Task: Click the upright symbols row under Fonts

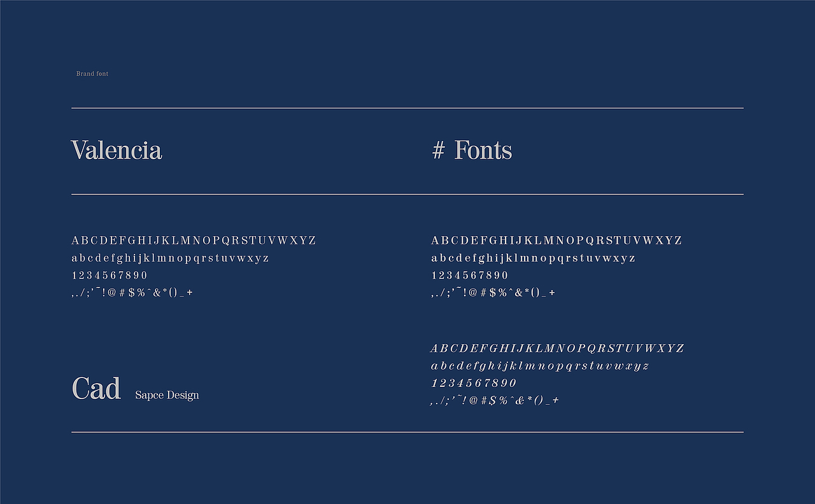Action: (x=493, y=293)
